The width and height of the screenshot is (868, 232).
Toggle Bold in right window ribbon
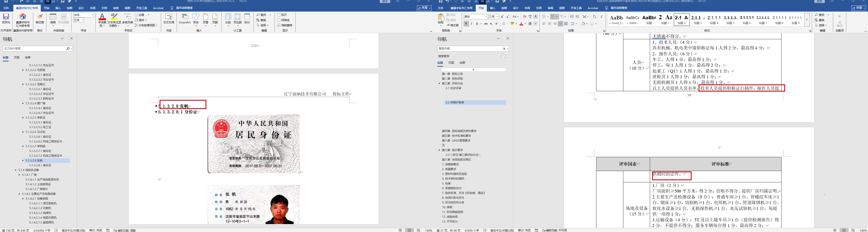click(x=466, y=24)
